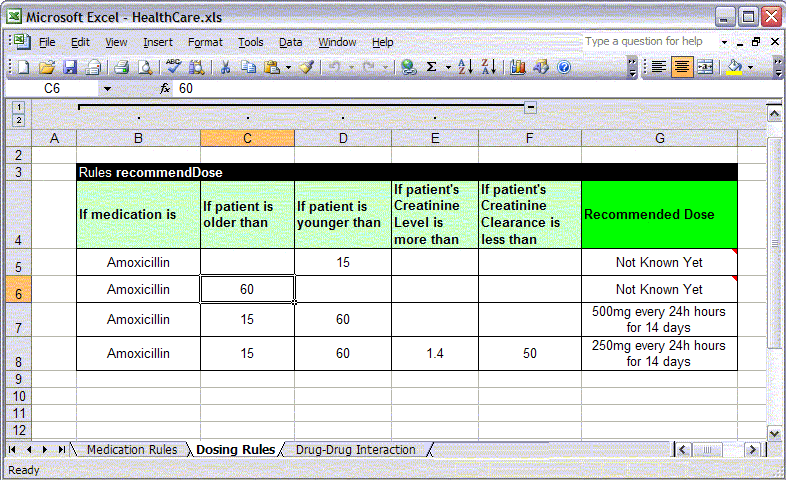
Task: Expand the AutoSum functions dropdown
Action: [448, 67]
